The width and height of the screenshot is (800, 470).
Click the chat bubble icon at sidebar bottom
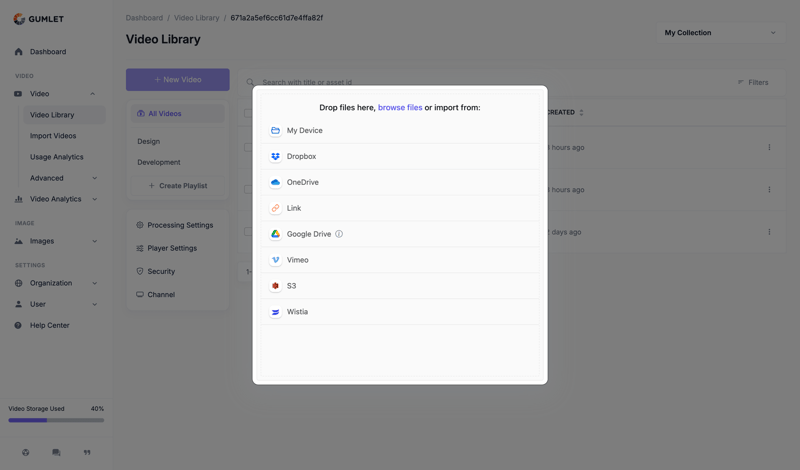tap(56, 453)
